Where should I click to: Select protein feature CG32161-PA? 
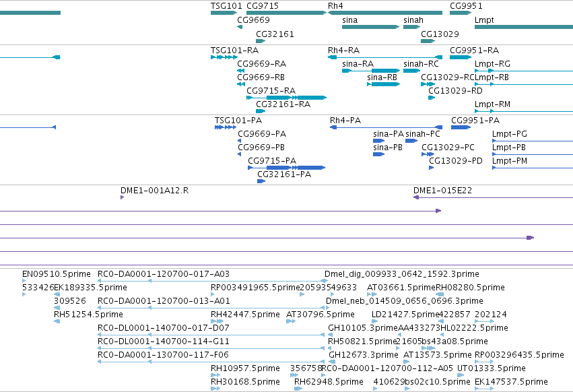261,181
